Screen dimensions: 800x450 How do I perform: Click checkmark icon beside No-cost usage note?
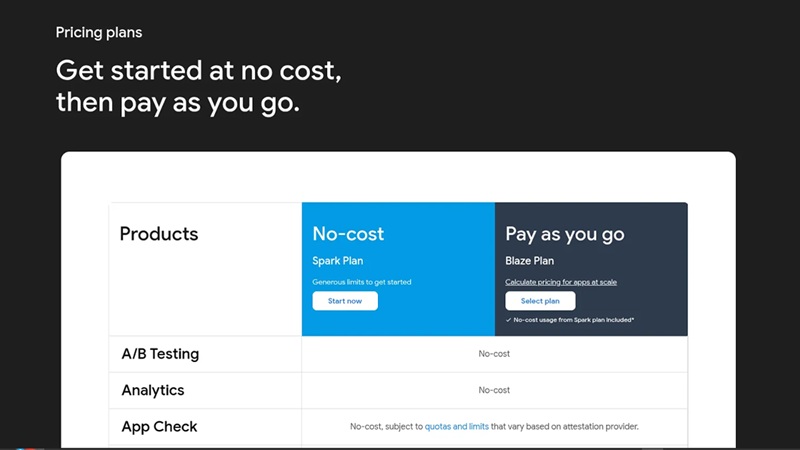pos(509,320)
